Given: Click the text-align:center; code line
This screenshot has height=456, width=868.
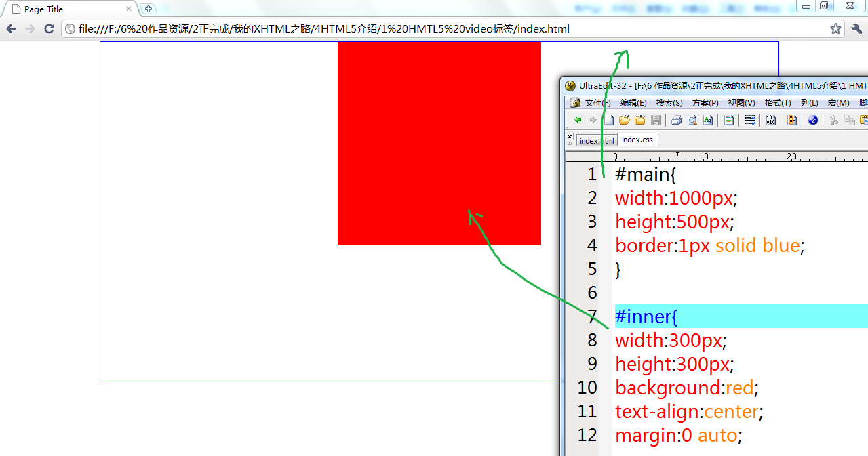Looking at the screenshot, I should coord(689,411).
